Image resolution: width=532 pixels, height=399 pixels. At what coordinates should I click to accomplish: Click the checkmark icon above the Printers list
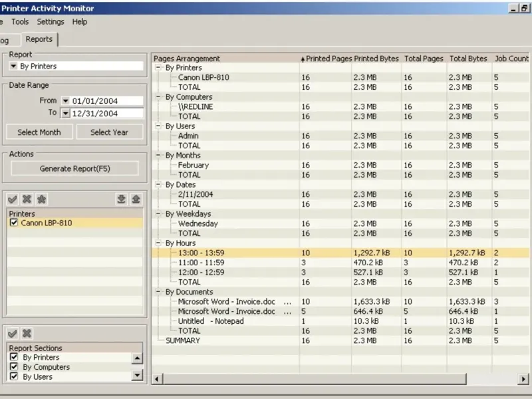coord(12,199)
